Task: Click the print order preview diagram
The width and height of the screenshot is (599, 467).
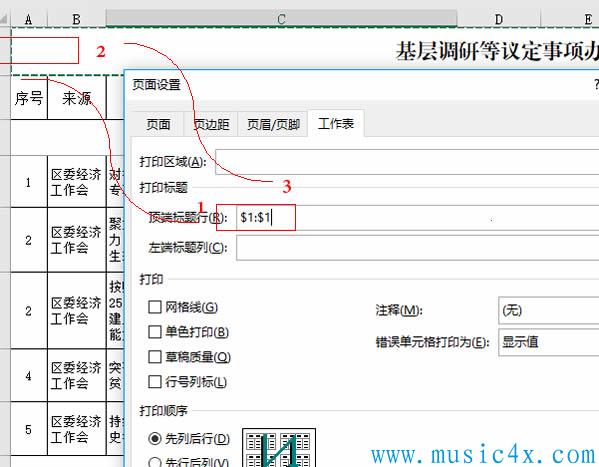Action: (x=279, y=448)
